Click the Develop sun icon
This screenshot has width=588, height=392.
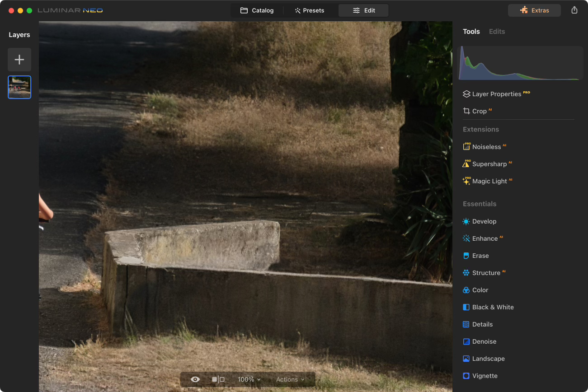pyautogui.click(x=466, y=221)
